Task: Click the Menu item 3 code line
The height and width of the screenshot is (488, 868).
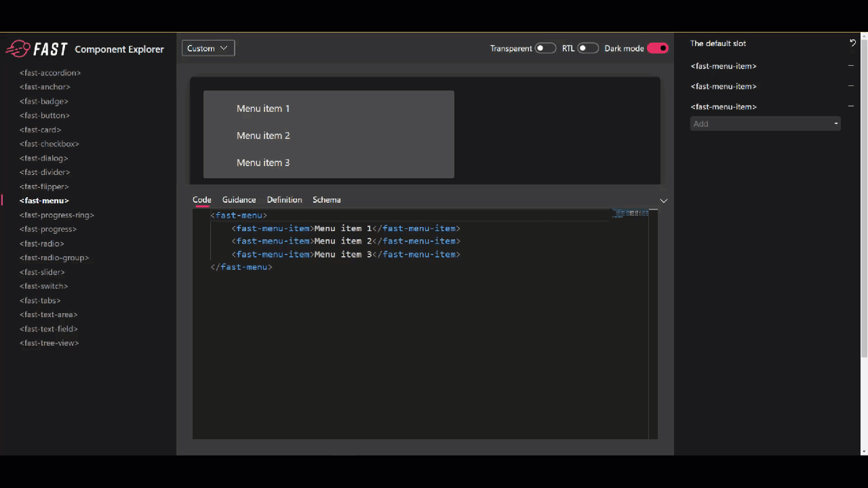Action: 346,254
